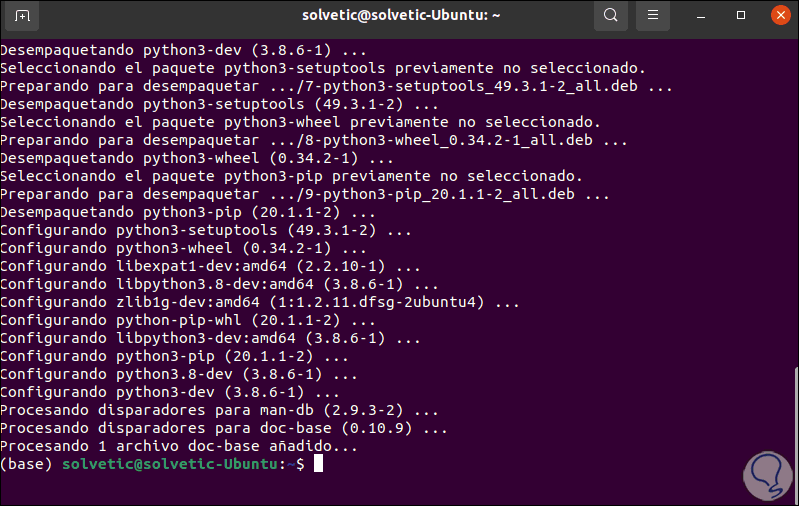Click the "Desempaquetando python3-pip (20.1.1-2)" line

[188, 212]
